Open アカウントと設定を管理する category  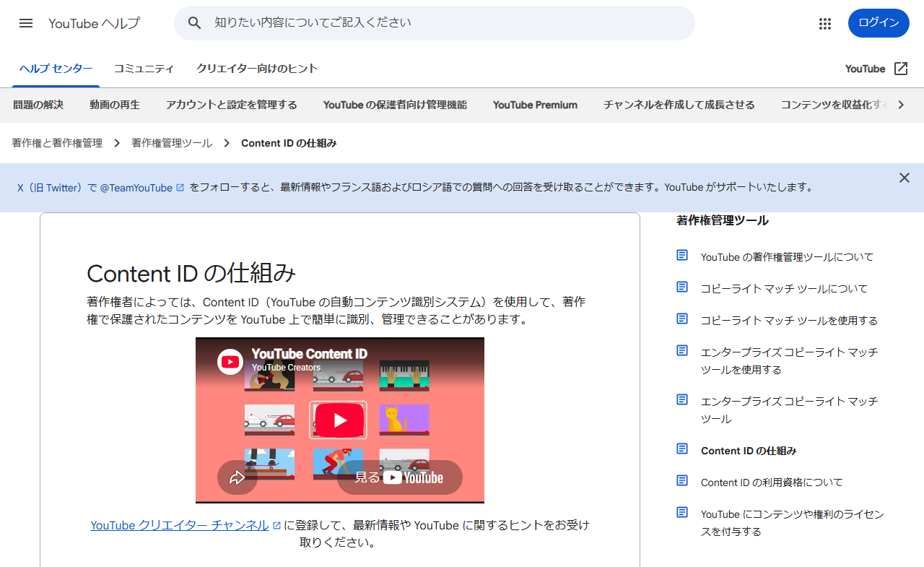pos(231,105)
